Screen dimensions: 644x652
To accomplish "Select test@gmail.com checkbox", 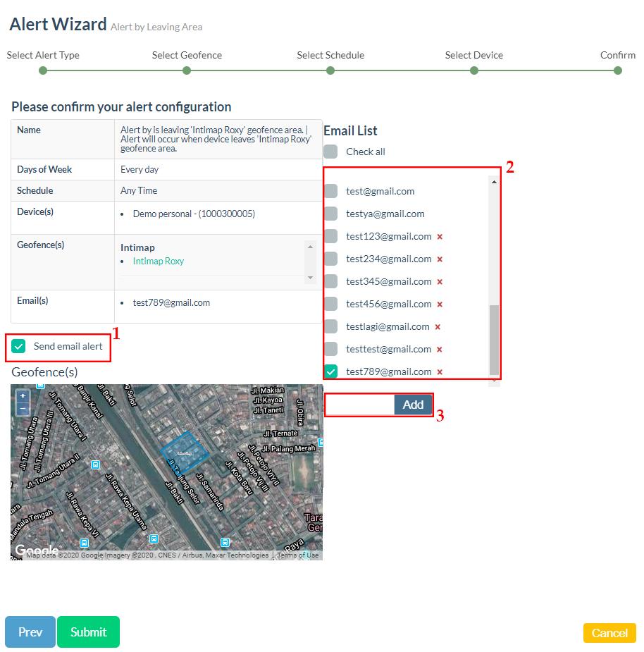I will click(x=330, y=191).
